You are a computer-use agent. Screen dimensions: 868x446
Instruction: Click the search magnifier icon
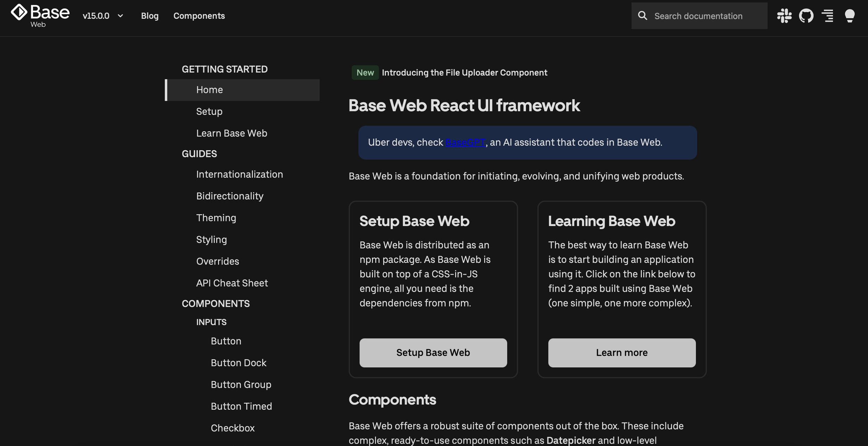point(643,16)
